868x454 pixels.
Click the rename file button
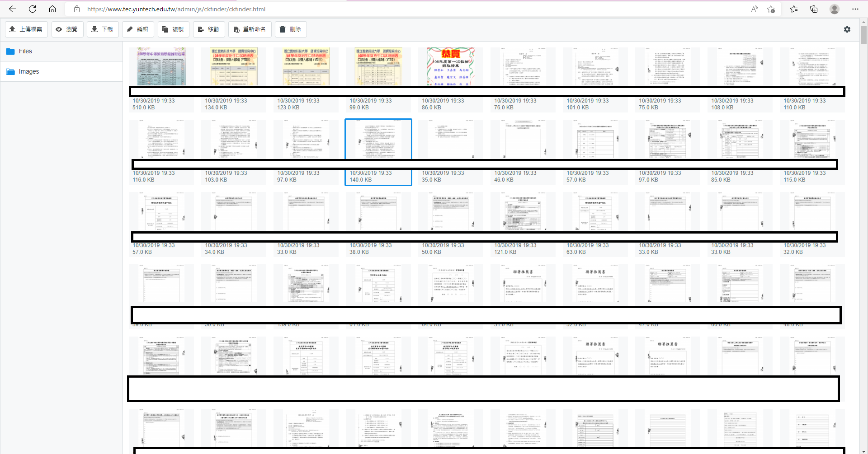point(250,29)
